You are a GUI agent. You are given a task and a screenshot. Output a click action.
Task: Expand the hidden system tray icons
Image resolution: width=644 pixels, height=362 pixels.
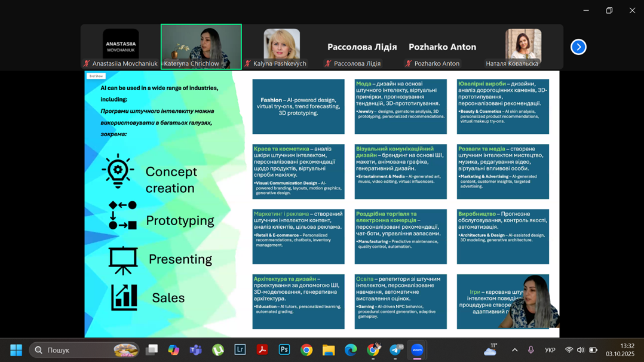tap(514, 350)
